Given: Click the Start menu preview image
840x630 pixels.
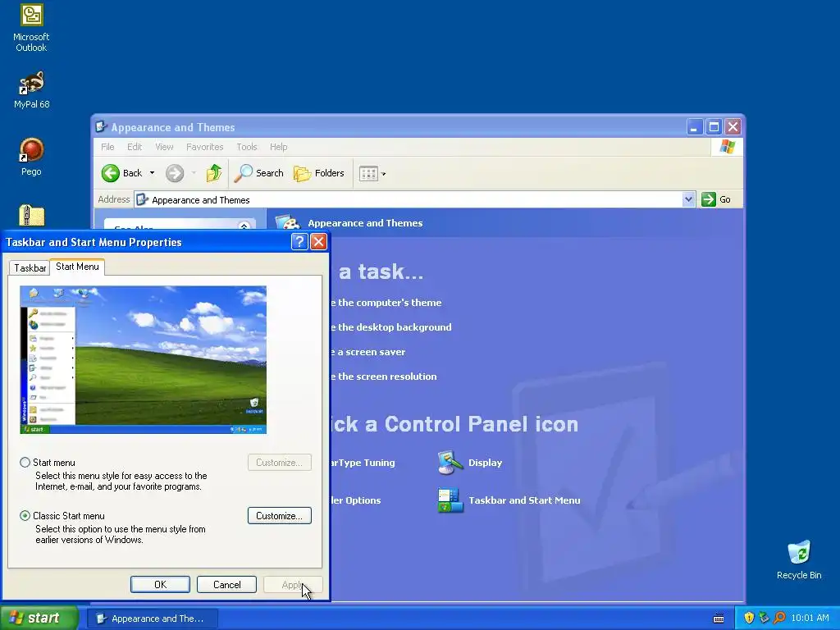Looking at the screenshot, I should point(143,359).
